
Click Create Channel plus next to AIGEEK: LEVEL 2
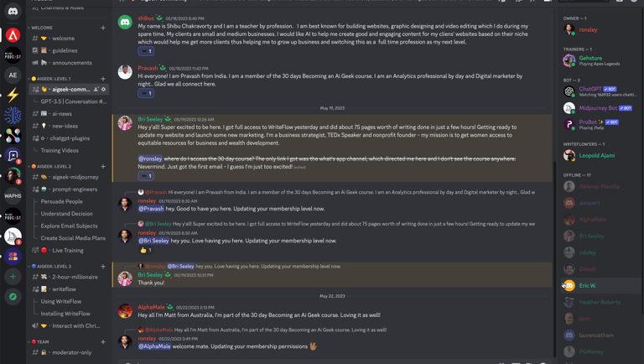(103, 166)
